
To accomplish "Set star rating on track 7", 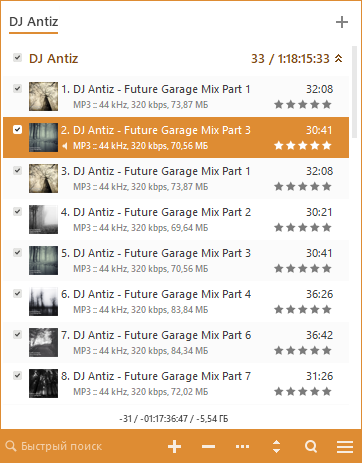I will [x=303, y=351].
